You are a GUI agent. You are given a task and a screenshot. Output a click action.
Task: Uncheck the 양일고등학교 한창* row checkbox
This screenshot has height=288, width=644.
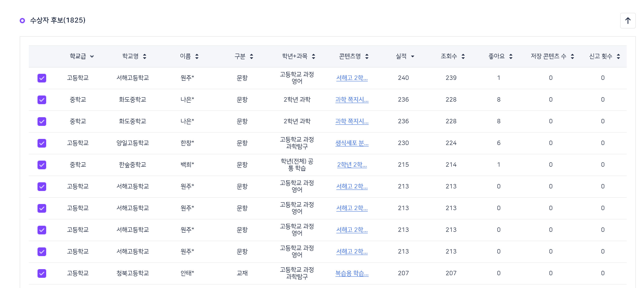click(42, 143)
